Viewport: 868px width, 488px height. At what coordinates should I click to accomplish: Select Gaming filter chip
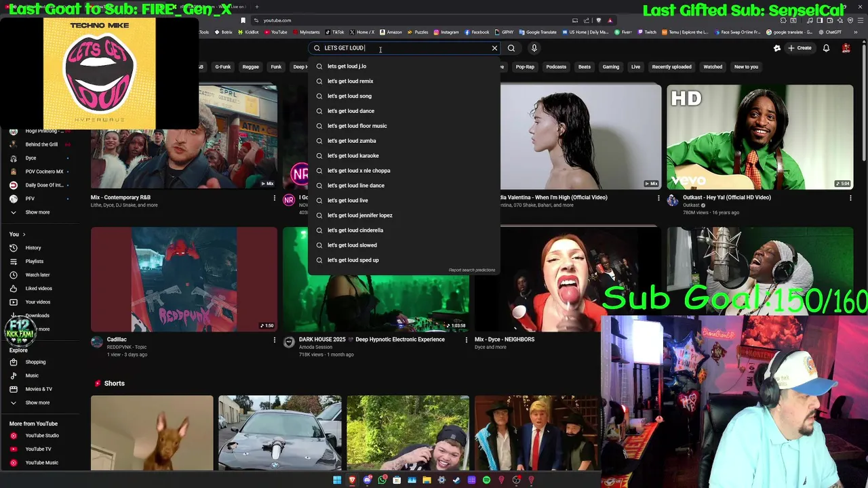611,67
